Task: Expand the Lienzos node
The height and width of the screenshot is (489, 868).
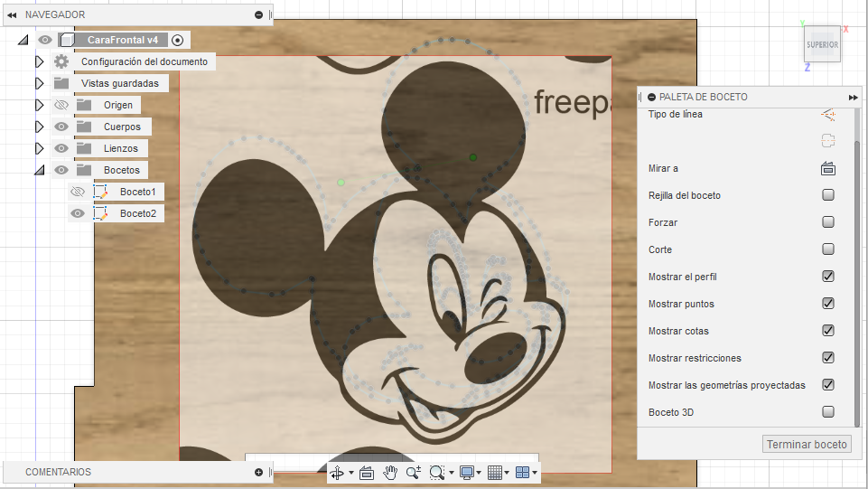Action: (x=40, y=148)
